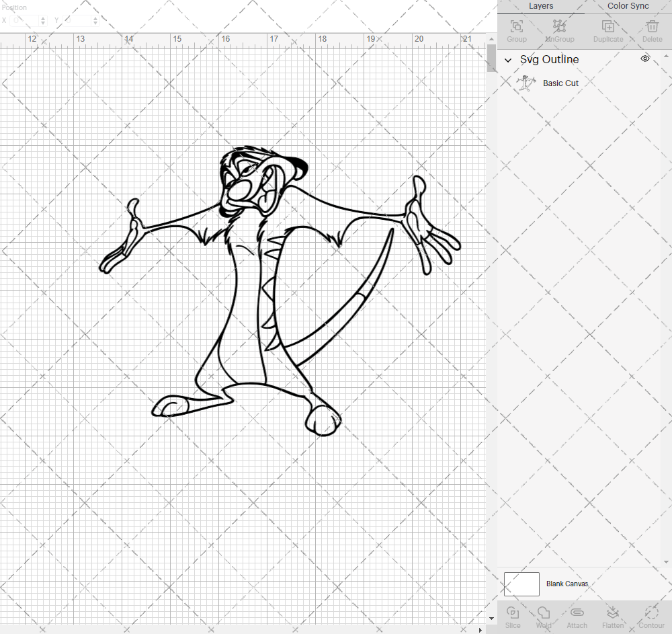Change the Blank Canvas color swatch
Image resolution: width=672 pixels, height=634 pixels.
click(x=521, y=584)
